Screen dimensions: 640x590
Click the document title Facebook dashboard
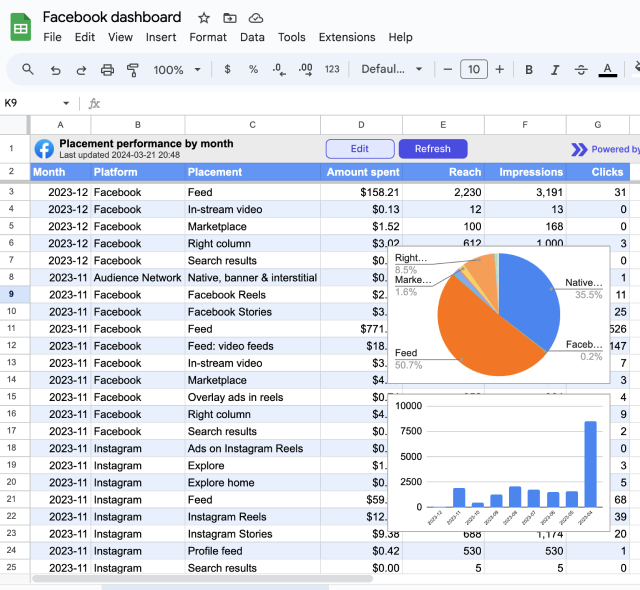112,17
